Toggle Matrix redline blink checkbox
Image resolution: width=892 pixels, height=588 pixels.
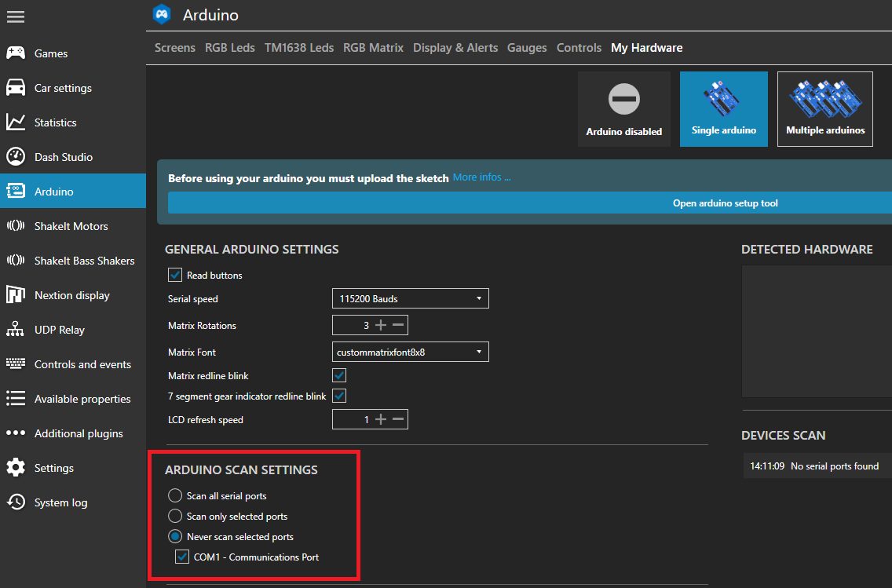click(339, 376)
